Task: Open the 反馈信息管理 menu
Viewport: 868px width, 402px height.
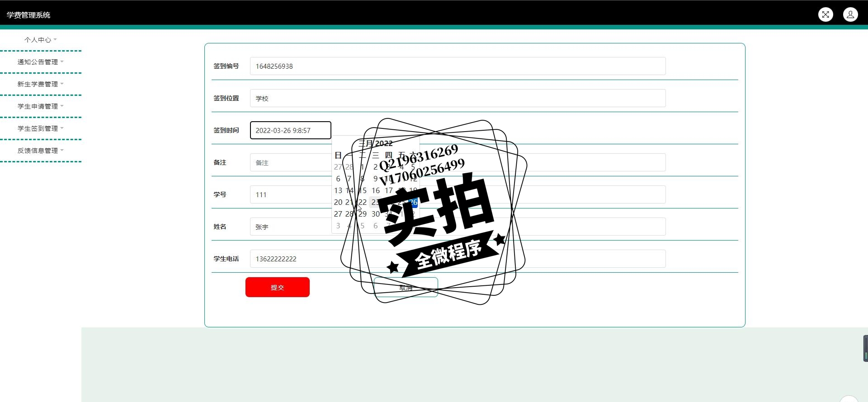Action: click(41, 151)
